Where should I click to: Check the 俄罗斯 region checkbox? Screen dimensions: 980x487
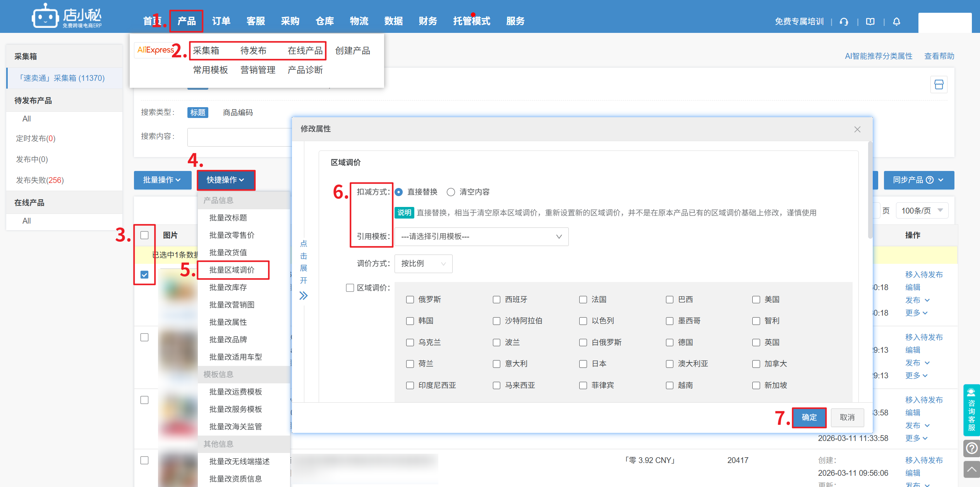[x=410, y=300]
